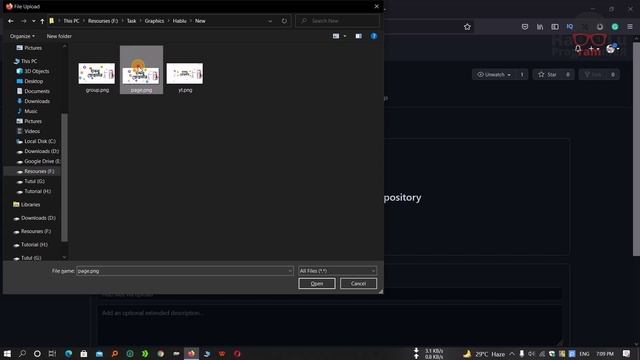
Task: Refresh the current folder view
Action: coord(284,21)
